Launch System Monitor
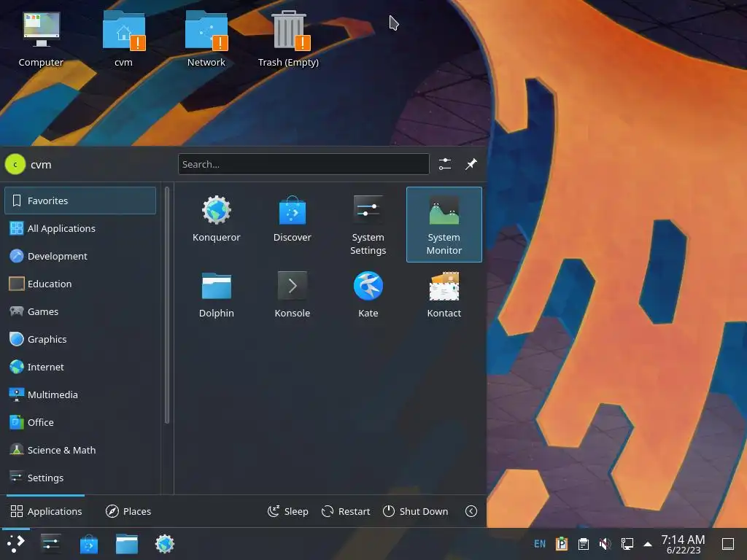The image size is (747, 560). tap(444, 225)
